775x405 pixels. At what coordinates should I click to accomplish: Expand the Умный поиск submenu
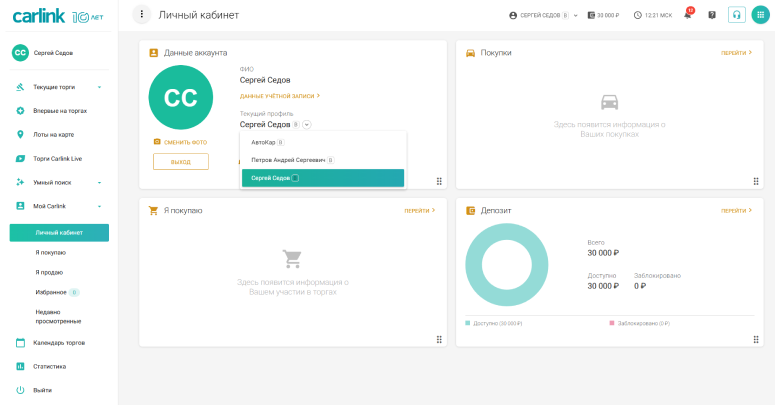[x=99, y=182]
